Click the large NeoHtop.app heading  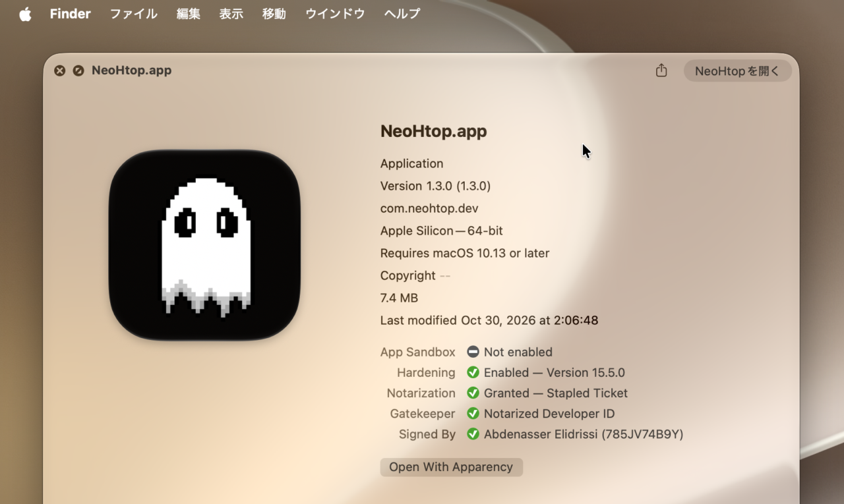pos(434,131)
